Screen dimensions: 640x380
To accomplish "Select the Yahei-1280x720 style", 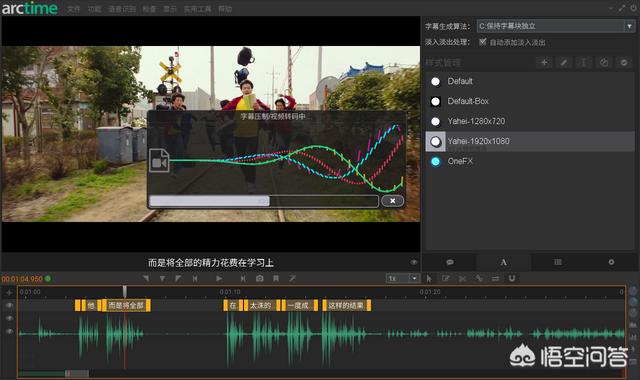I will (530, 121).
